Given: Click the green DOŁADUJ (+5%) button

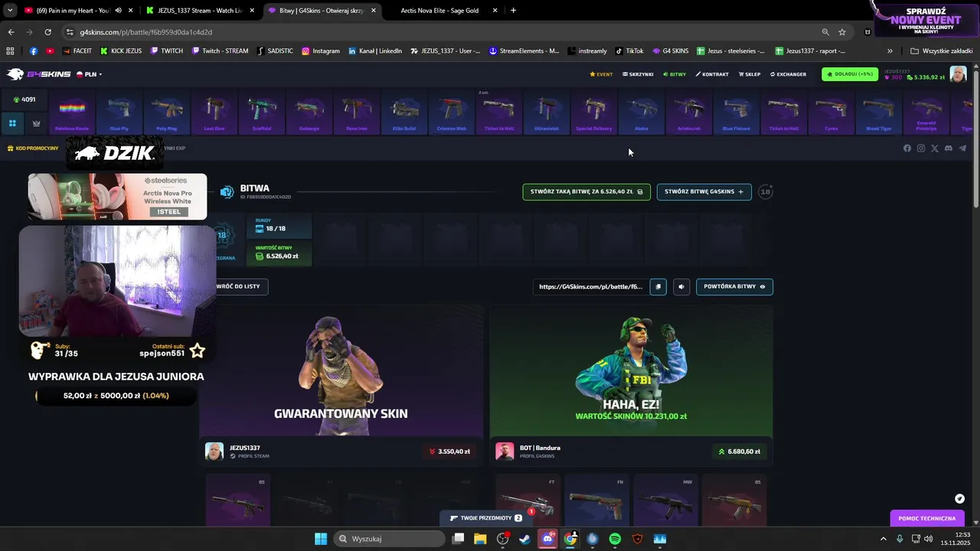Looking at the screenshot, I should coord(850,74).
